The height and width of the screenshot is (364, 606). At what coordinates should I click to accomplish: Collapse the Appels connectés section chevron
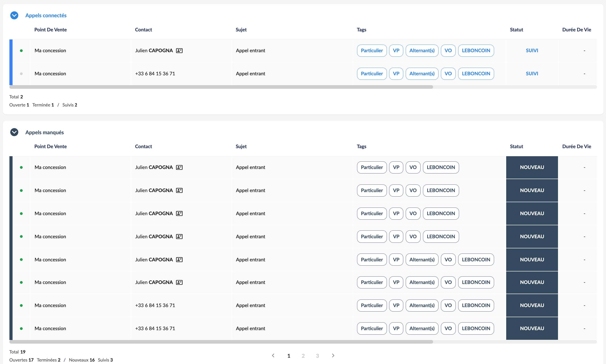(x=14, y=15)
